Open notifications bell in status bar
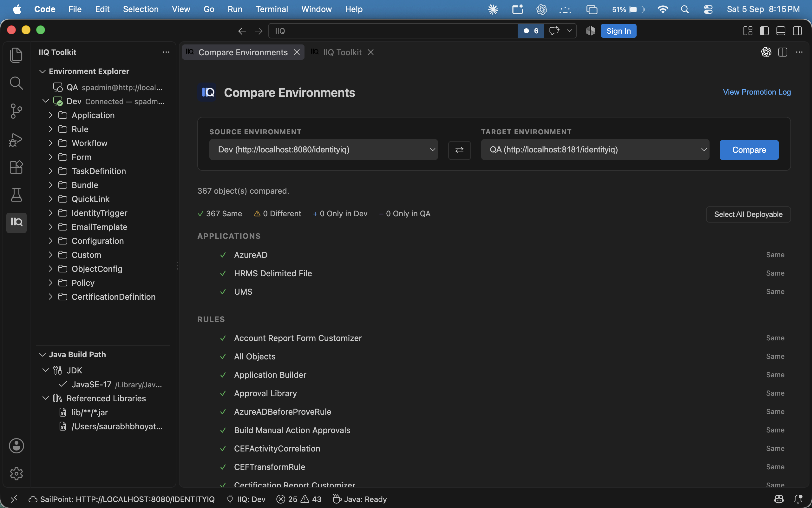 coord(798,499)
